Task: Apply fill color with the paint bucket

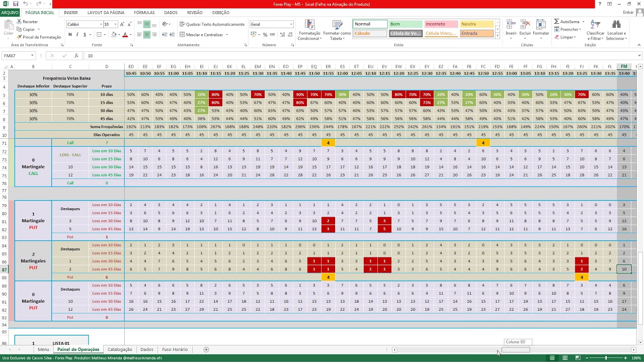Action: coord(114,35)
